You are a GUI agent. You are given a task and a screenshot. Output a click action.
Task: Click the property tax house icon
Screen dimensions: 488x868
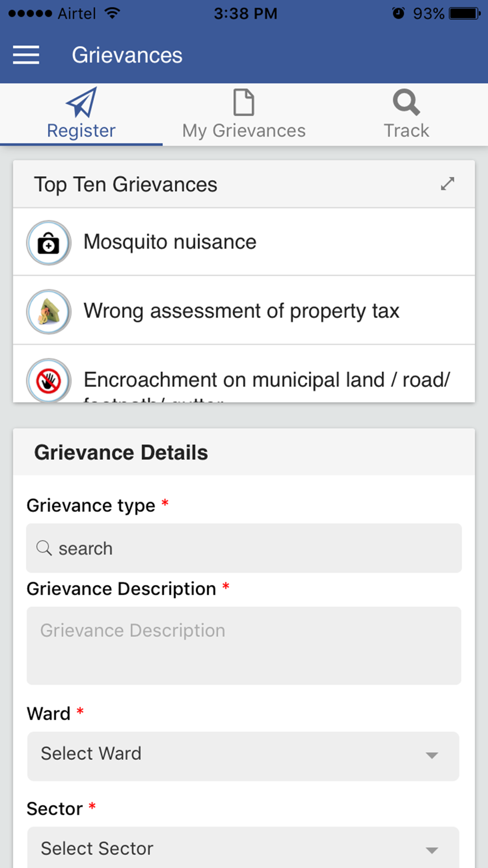(49, 311)
